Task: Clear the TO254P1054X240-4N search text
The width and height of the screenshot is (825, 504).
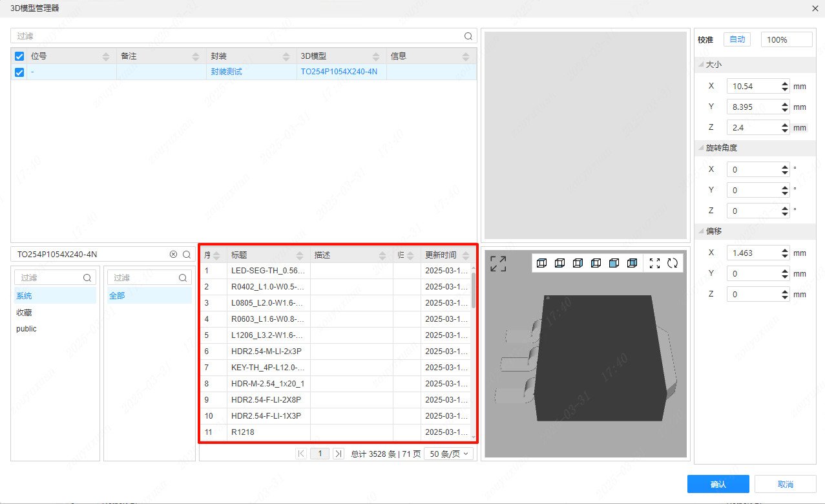Action: (173, 255)
